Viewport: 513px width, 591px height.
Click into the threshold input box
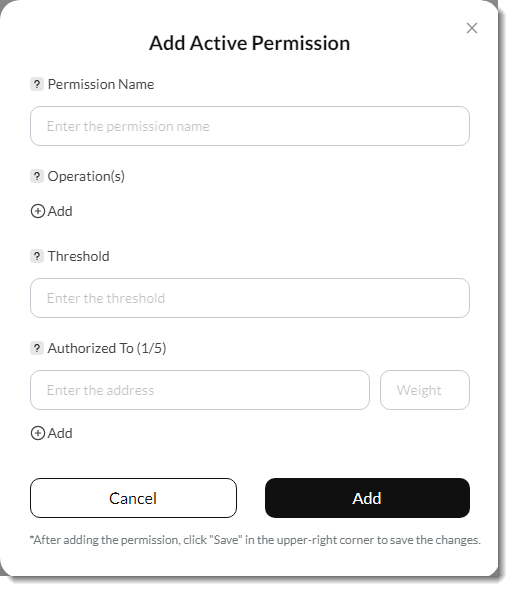point(250,298)
